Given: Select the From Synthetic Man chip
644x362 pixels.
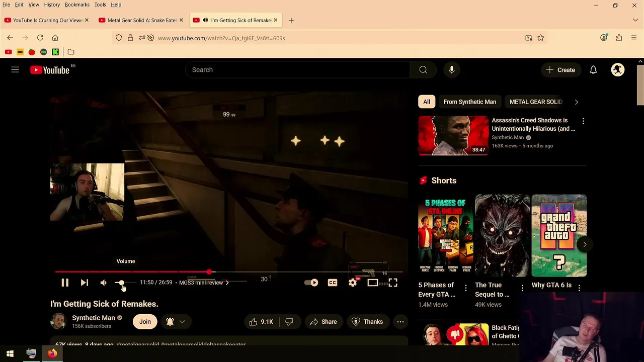Looking at the screenshot, I should 470,102.
